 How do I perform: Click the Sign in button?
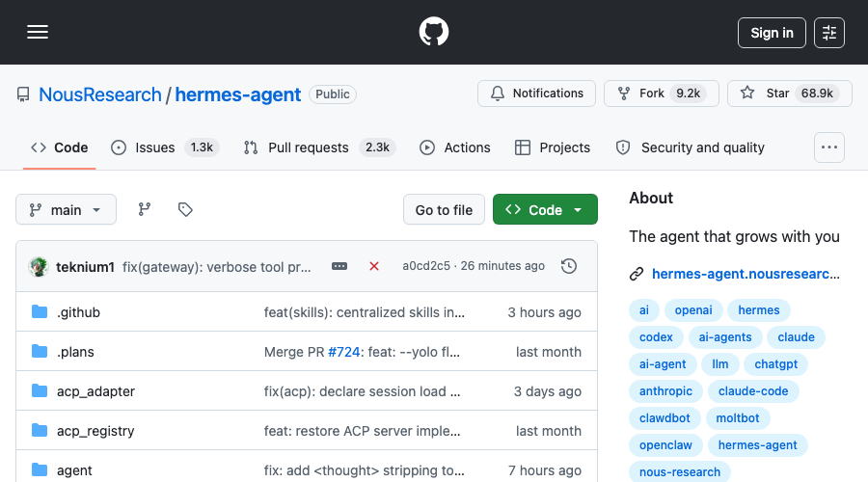pos(772,33)
